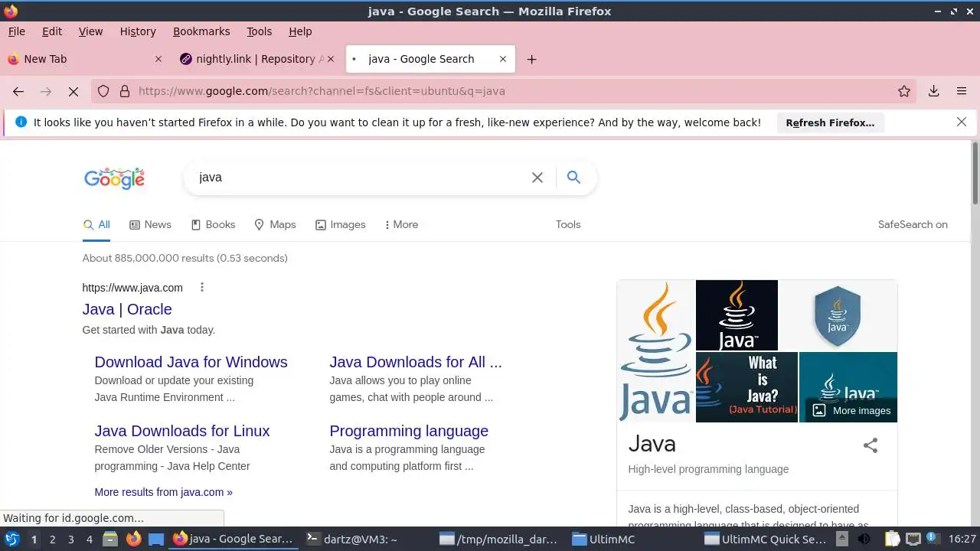Dismiss the Refresh Firefox notification bar
The image size is (980, 551).
click(962, 122)
